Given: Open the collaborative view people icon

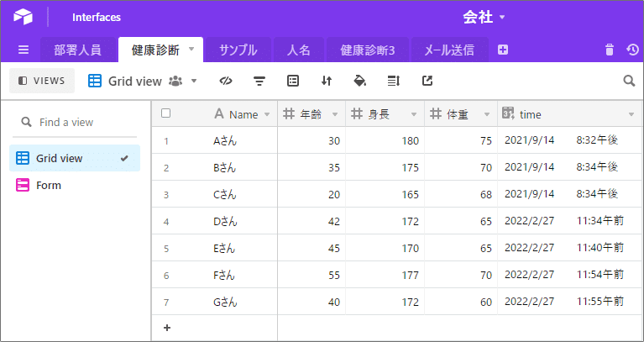Looking at the screenshot, I should point(175,81).
